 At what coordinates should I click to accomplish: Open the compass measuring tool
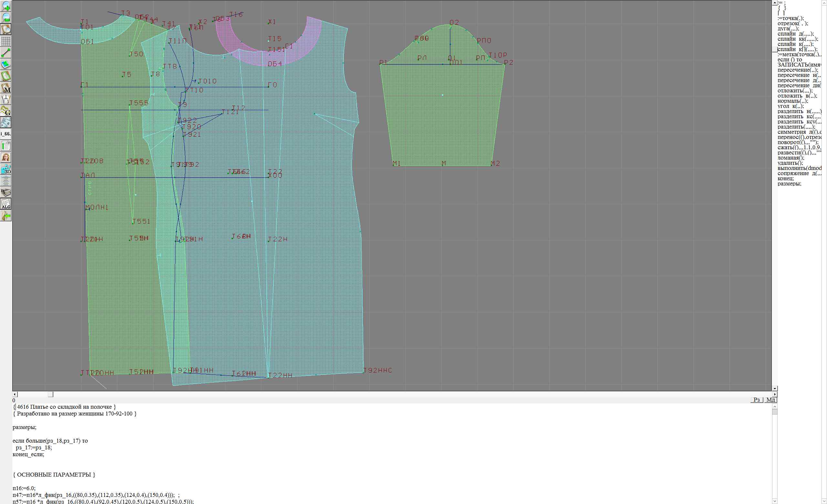tap(6, 99)
